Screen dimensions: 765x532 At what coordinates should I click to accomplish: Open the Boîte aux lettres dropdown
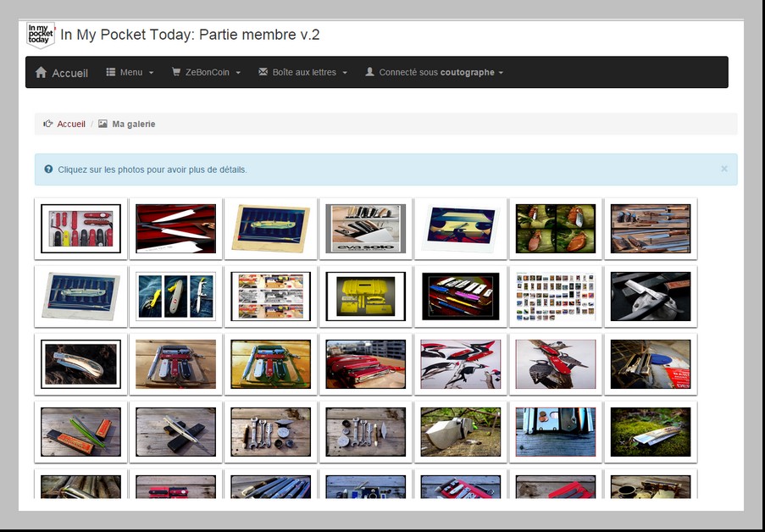(303, 72)
